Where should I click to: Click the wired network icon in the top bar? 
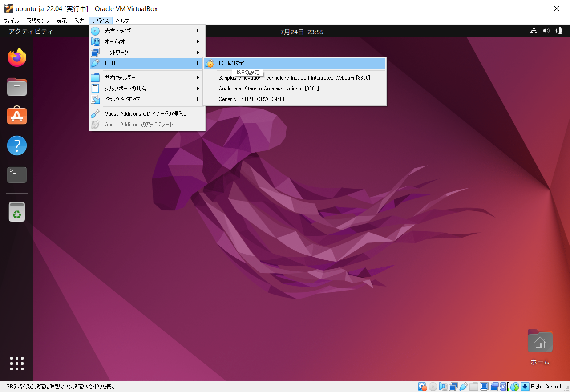tap(534, 31)
